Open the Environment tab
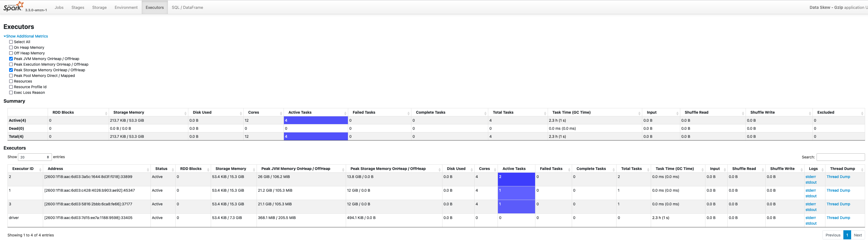Image resolution: width=868 pixels, height=241 pixels. coord(126,8)
